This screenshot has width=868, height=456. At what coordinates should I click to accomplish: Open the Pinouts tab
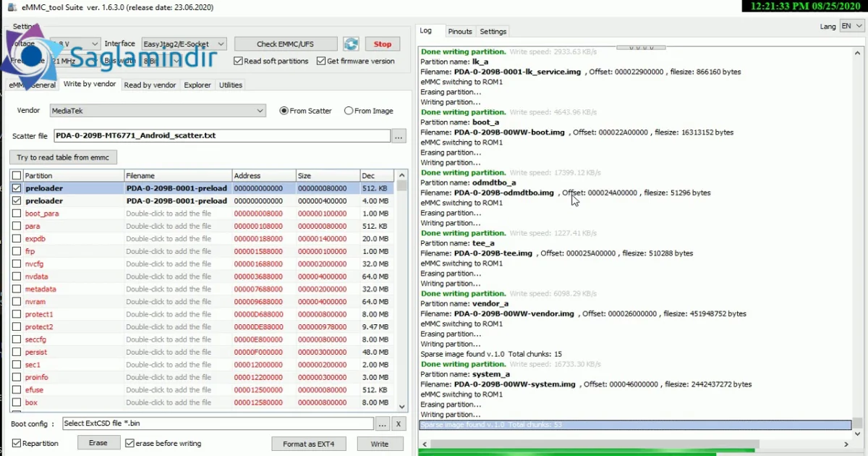pyautogui.click(x=460, y=31)
